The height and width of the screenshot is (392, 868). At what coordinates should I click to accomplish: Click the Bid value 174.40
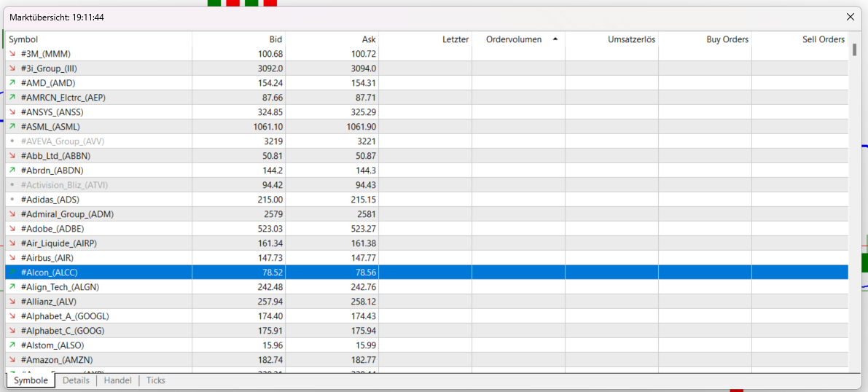(x=270, y=316)
